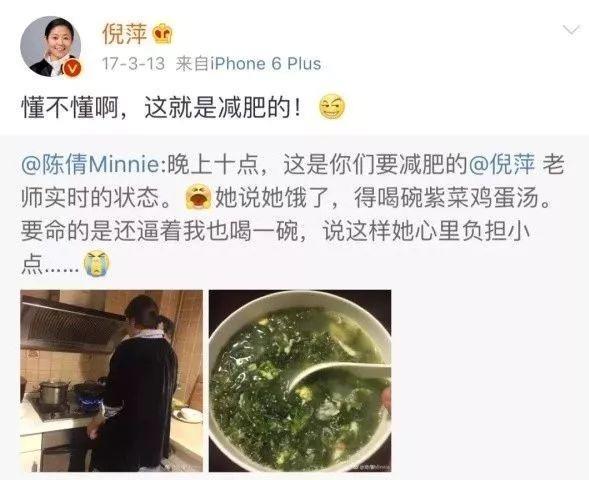Expand the post options chevron
Image resolution: width=589 pixels, height=480 pixels.
coord(571,30)
